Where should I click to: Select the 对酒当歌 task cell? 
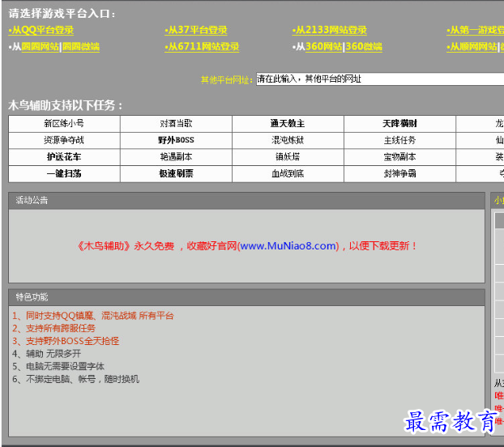click(176, 124)
